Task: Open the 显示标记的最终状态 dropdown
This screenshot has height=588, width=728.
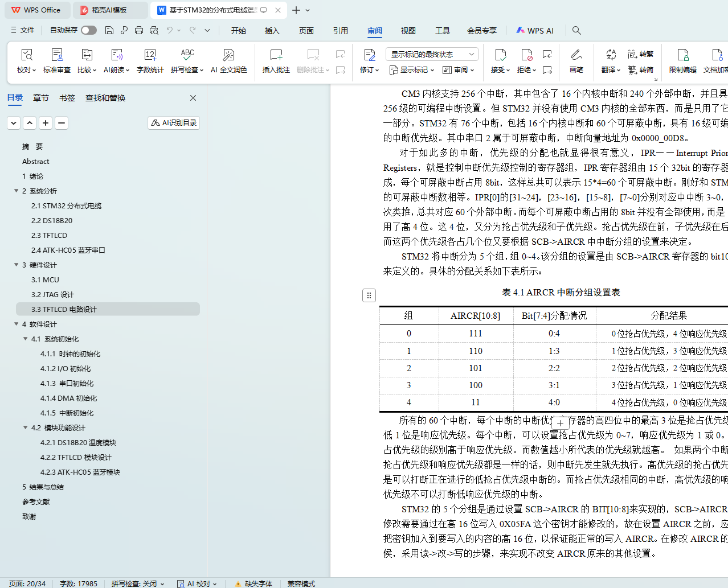Action: pyautogui.click(x=432, y=54)
